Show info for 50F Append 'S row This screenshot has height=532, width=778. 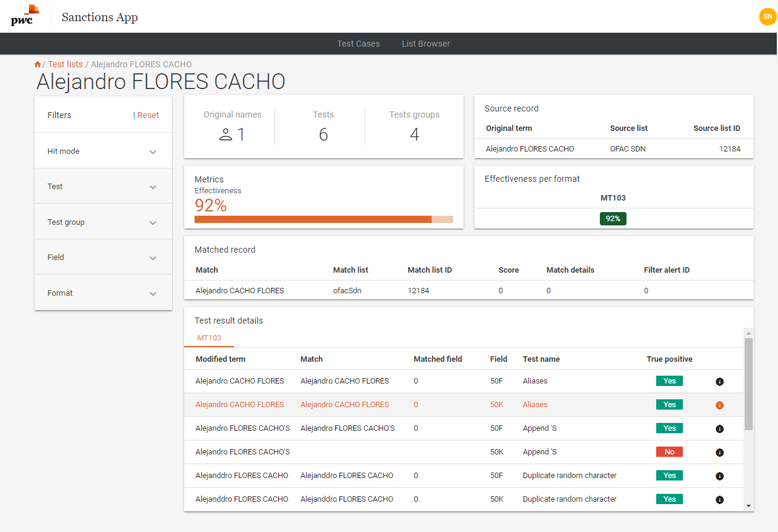(719, 429)
